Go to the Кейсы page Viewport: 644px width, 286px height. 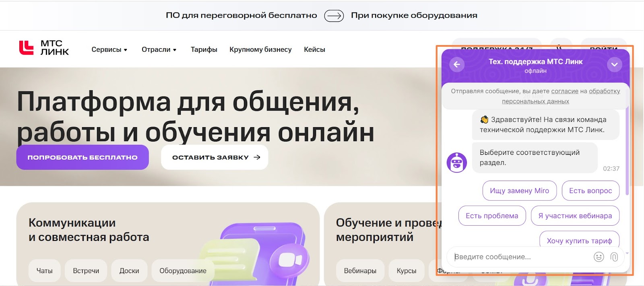click(314, 49)
